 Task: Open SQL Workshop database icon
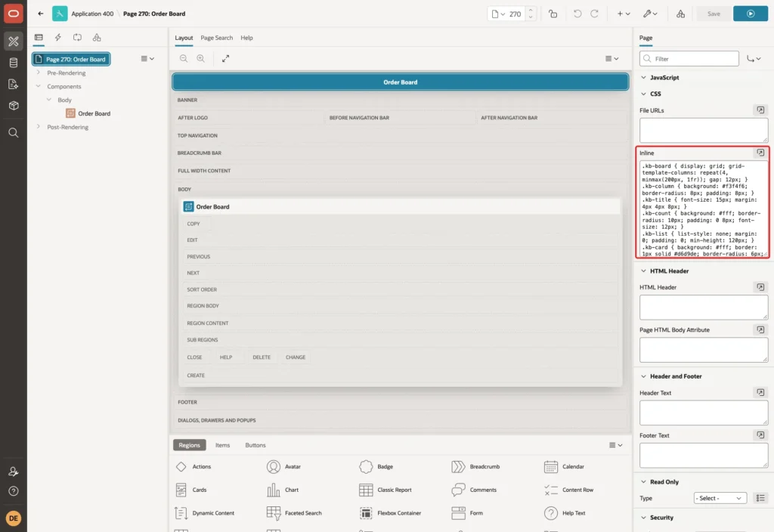tap(14, 63)
